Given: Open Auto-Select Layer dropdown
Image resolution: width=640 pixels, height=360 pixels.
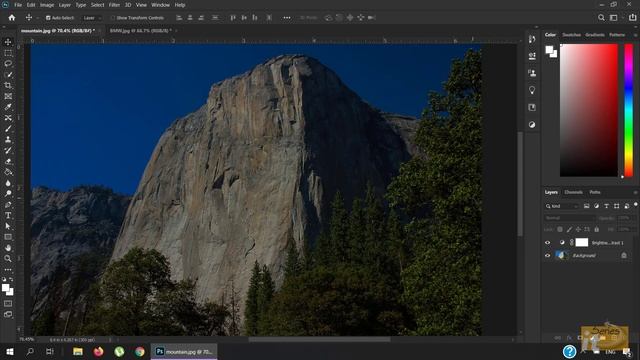Looking at the screenshot, I should click(x=91, y=18).
